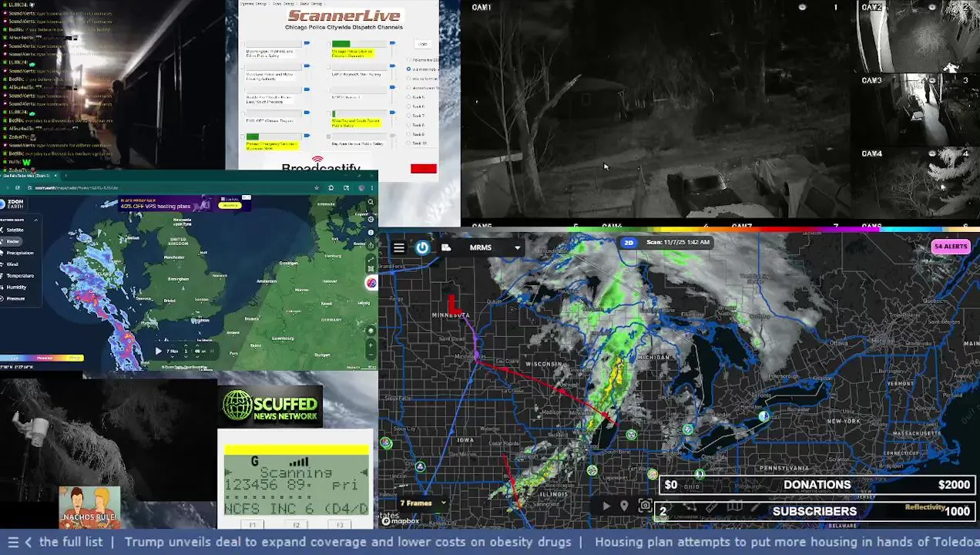Screen dimensions: 980x555
Task: Click the browser address bar
Action: tap(169, 188)
